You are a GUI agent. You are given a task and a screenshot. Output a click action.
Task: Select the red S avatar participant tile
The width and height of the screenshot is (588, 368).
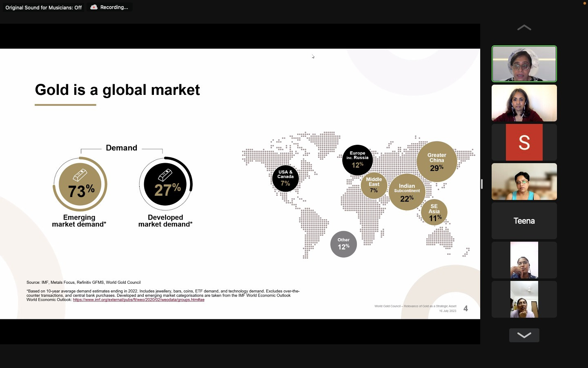[x=524, y=142]
